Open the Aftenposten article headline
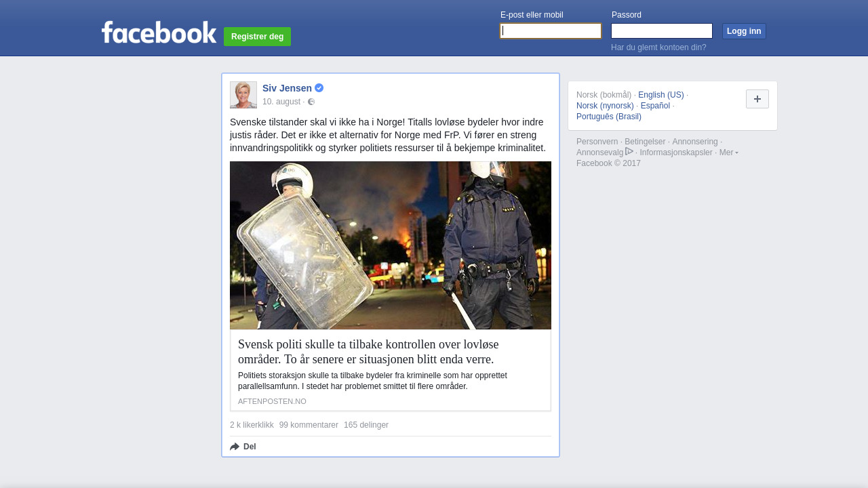 tap(368, 351)
